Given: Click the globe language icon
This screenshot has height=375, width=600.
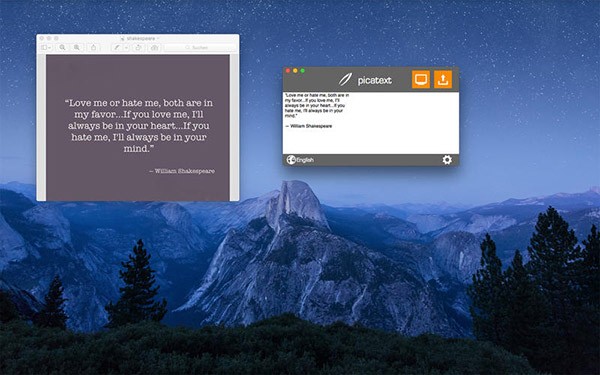Looking at the screenshot, I should click(291, 160).
